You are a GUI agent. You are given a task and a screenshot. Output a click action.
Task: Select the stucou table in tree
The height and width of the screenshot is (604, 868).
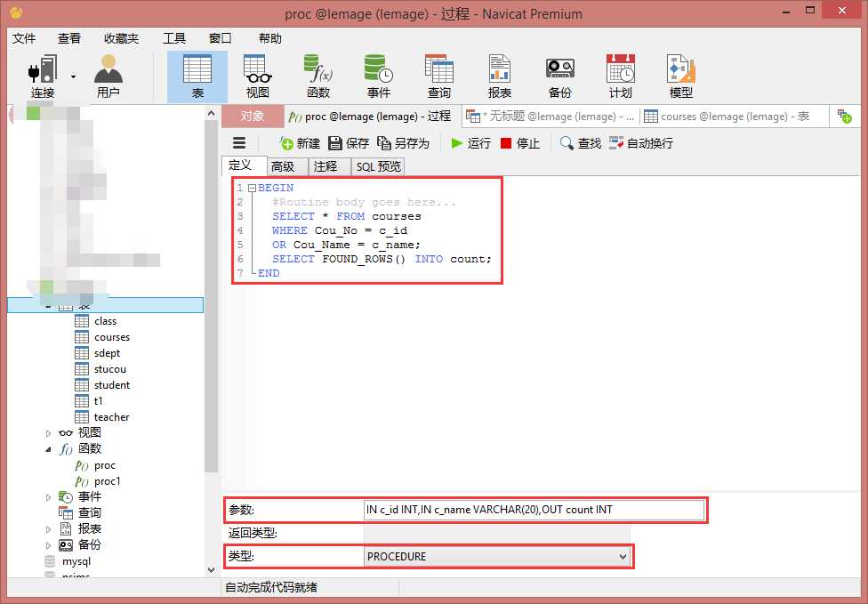coord(109,369)
